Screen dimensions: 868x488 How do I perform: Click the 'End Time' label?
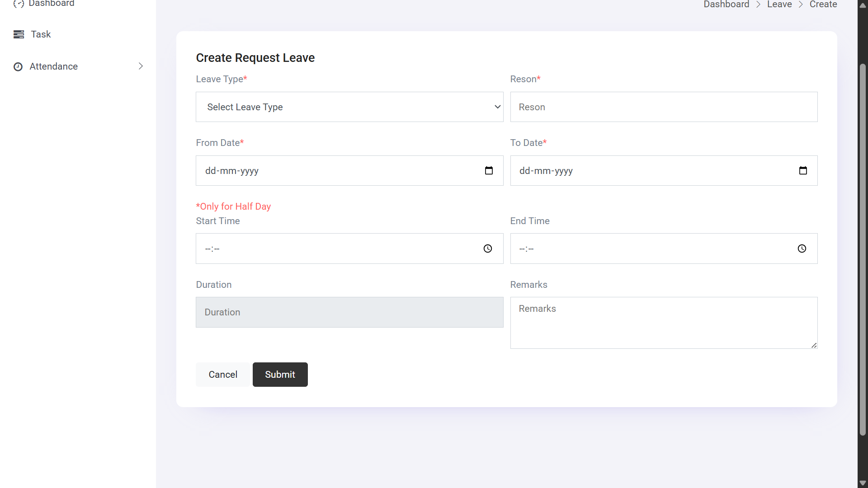[530, 221]
